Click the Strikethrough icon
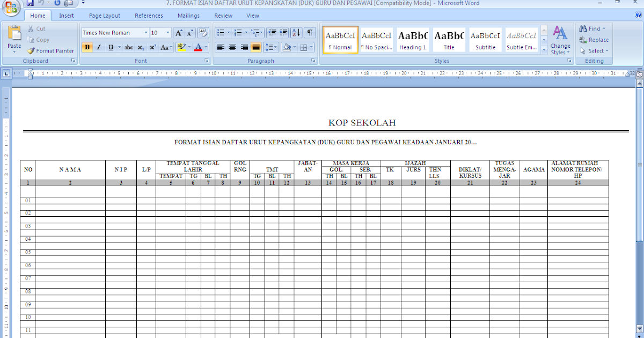The width and height of the screenshot is (644, 338). point(128,47)
